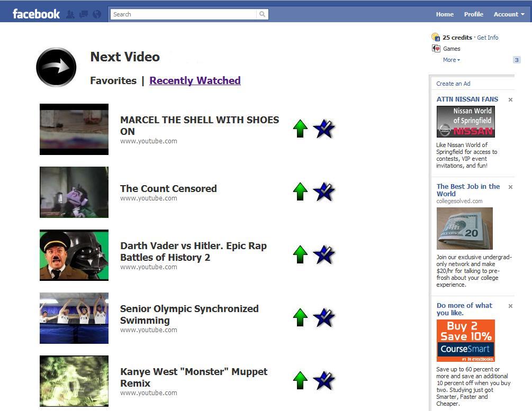Screen dimensions: 532x411
Task: Go to Facebook logo home
Action: click(x=37, y=14)
